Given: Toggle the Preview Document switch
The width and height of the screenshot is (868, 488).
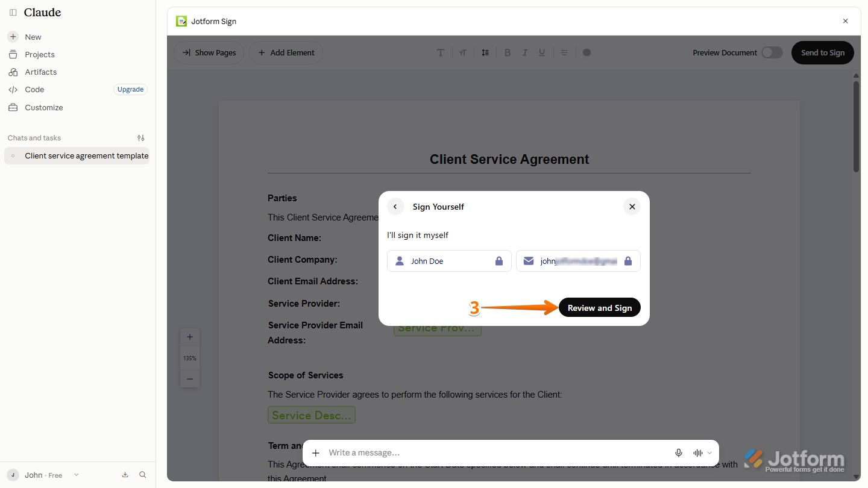Looking at the screenshot, I should pos(772,52).
